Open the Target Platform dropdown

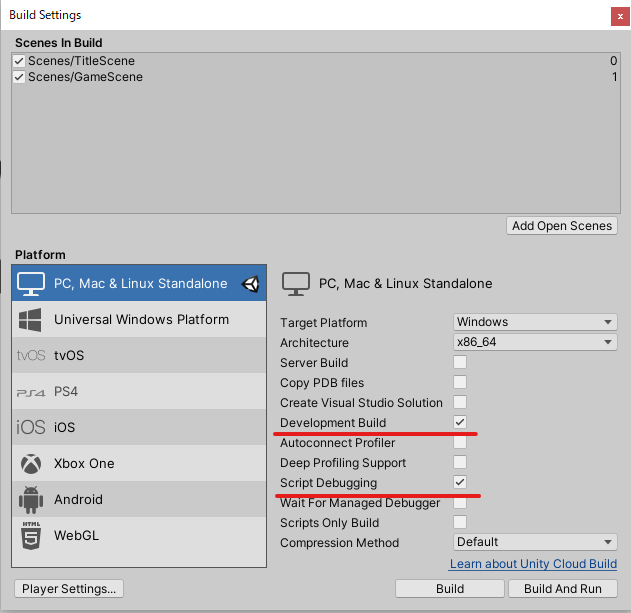point(535,322)
